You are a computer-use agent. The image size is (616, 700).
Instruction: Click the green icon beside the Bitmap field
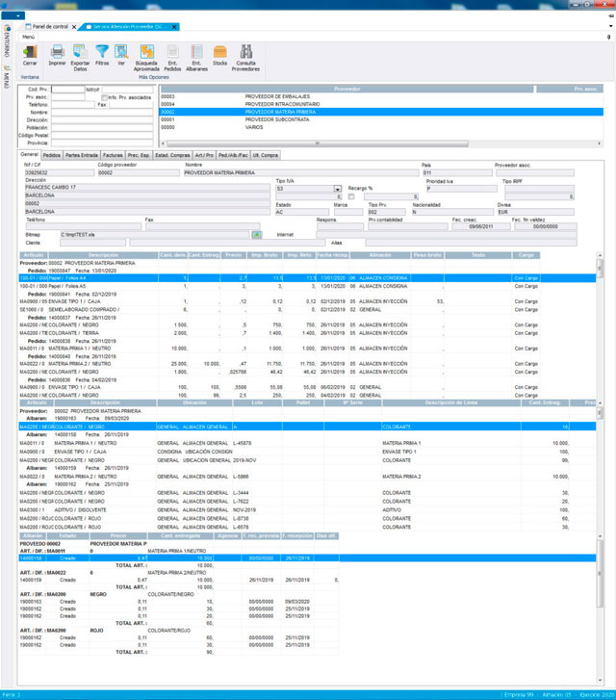(x=256, y=234)
